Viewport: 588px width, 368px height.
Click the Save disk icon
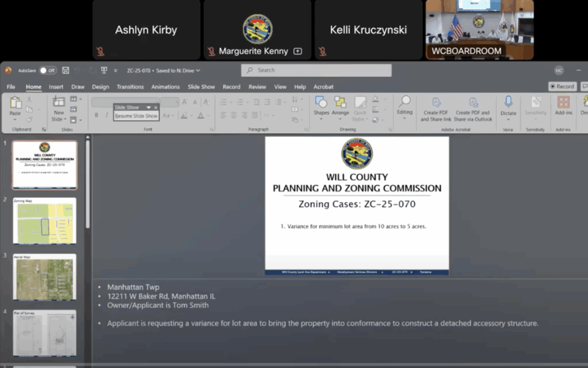point(65,70)
